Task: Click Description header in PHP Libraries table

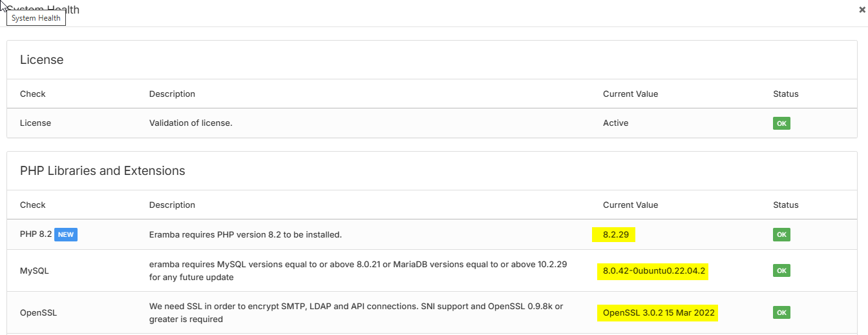Action: click(x=172, y=205)
